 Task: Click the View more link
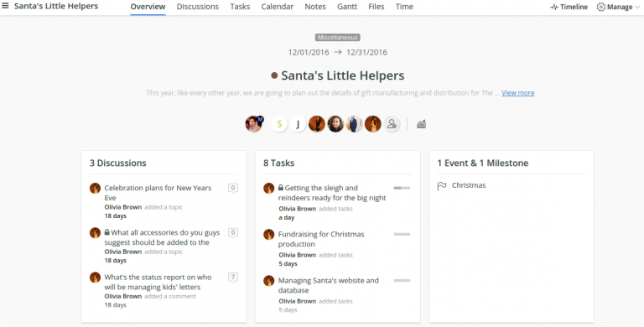click(517, 93)
